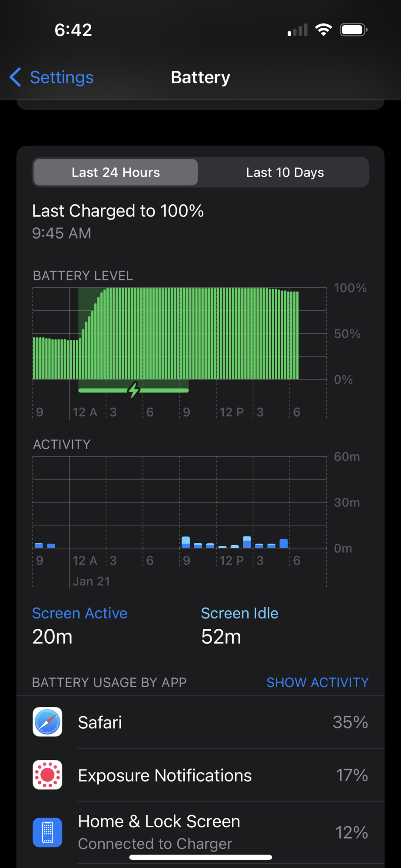
Task: Tap the Screen Idle label
Action: coord(240,613)
